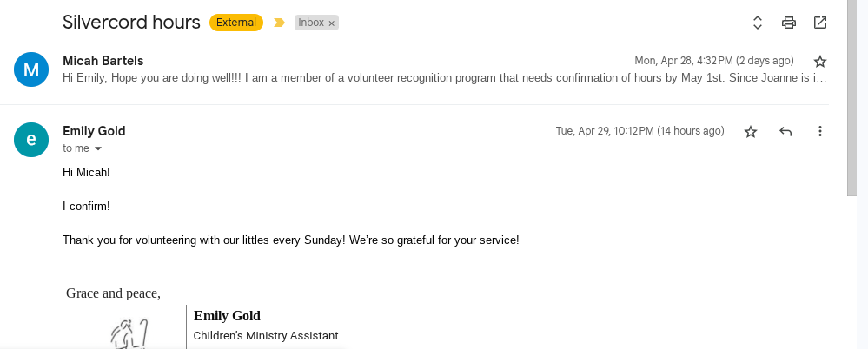Click the yellow importance marker beside subject
This screenshot has height=349, width=868.
pyautogui.click(x=279, y=23)
